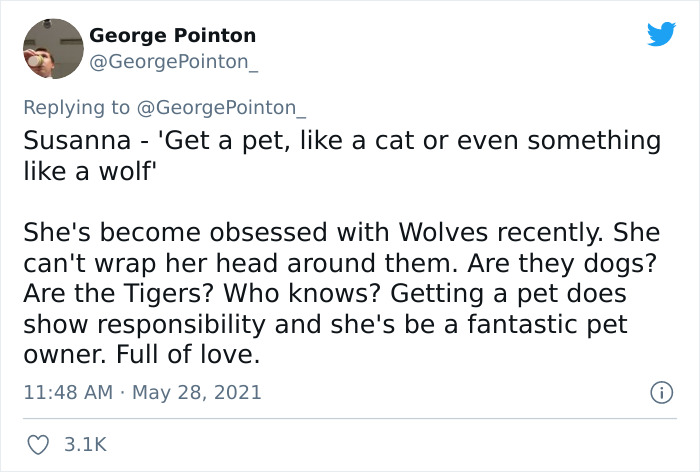Viewport: 700px width, 472px height.
Task: Click the Twitter bird logo
Action: (661, 35)
